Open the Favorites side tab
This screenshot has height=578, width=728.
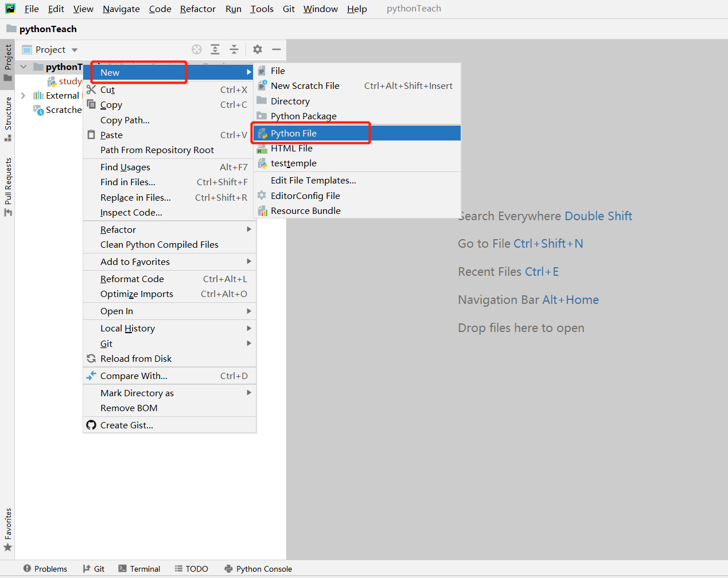7,530
